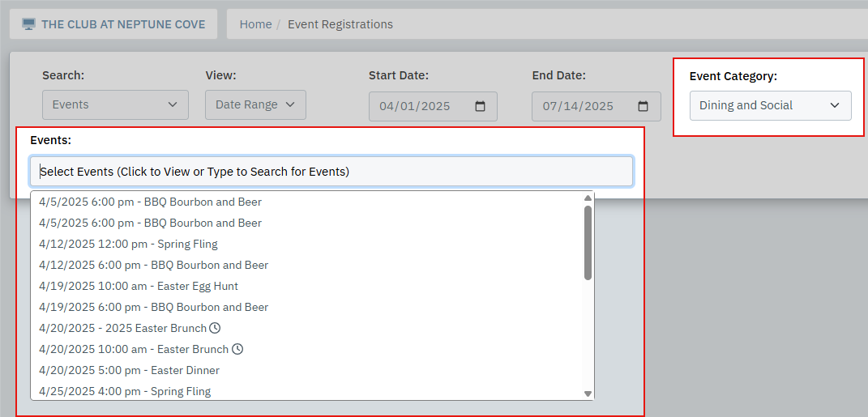Click the Event Registrations breadcrumb
Screen dimensions: 868x417
click(340, 24)
